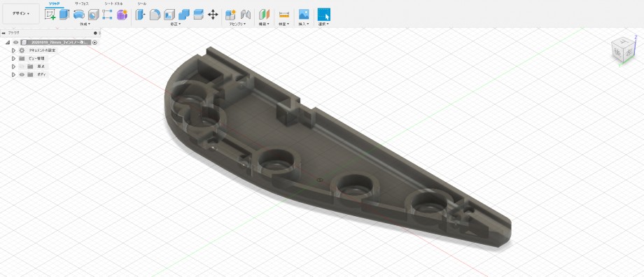Screen dimensions: 644x277
Task: Toggle the 原点 folder visibility
Action: tap(22, 66)
